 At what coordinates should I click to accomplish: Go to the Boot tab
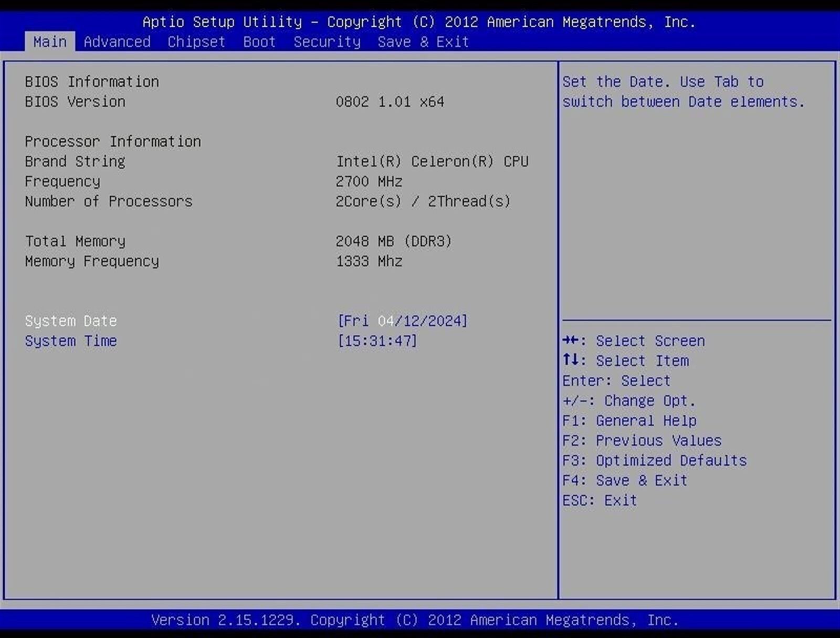click(259, 41)
